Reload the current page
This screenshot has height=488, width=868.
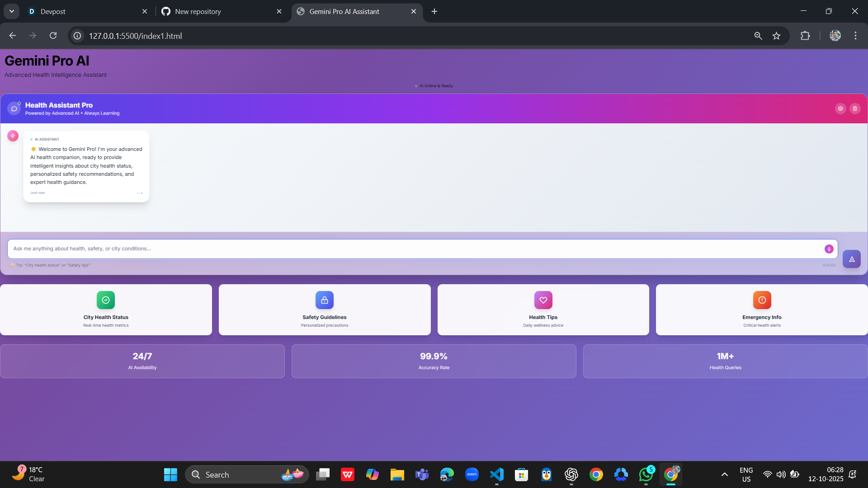point(53,36)
